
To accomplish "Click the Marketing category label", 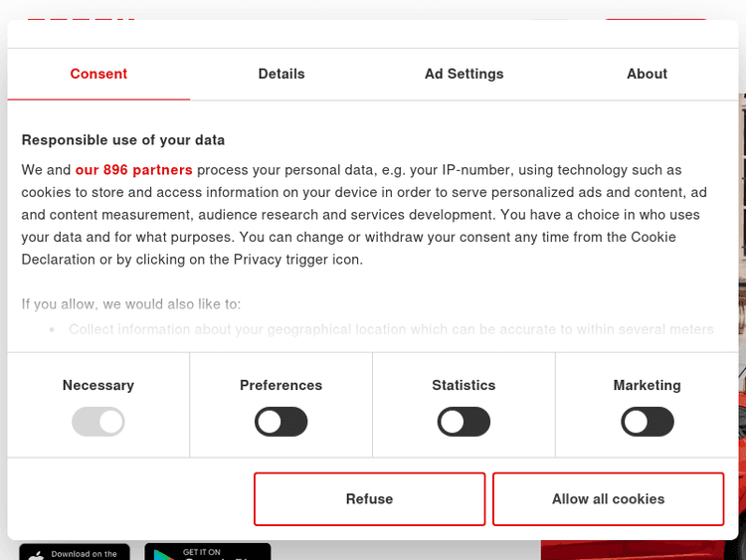I will [x=647, y=385].
